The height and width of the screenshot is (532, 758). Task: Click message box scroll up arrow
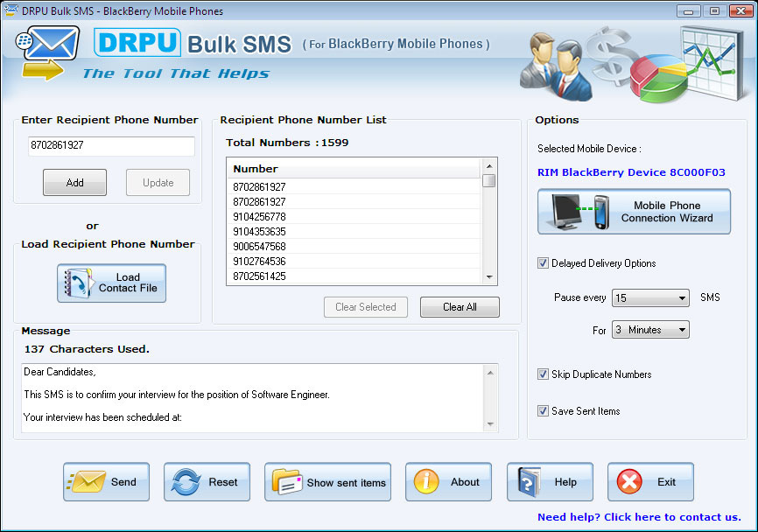490,373
